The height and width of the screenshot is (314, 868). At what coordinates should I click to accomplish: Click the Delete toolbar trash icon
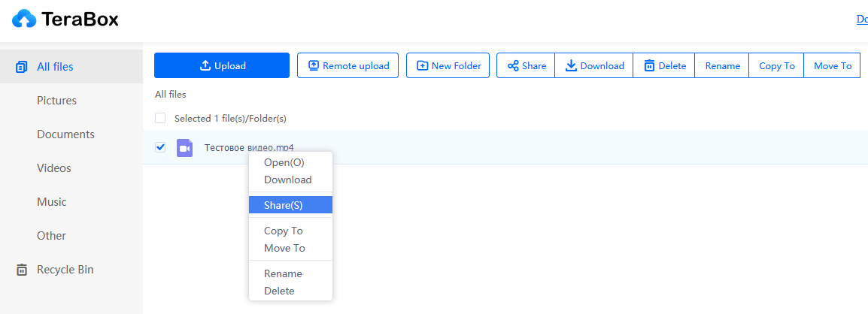(649, 66)
